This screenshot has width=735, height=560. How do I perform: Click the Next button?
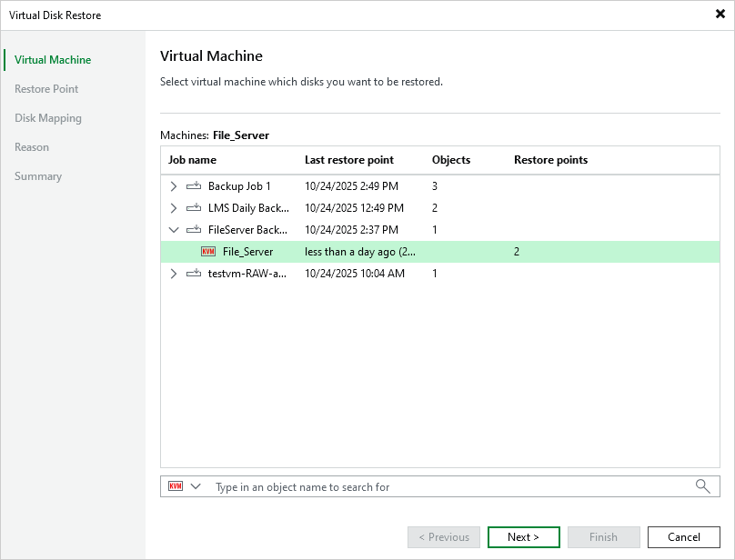tap(523, 536)
